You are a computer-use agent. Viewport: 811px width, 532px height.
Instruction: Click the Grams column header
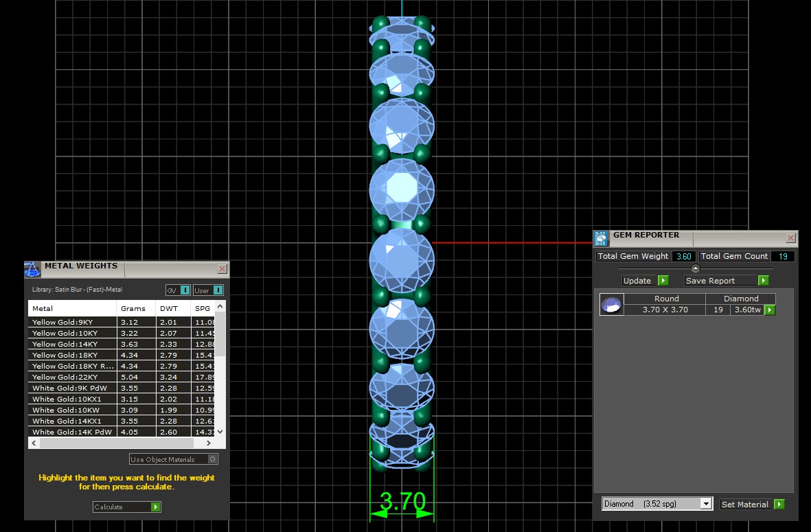[136, 309]
